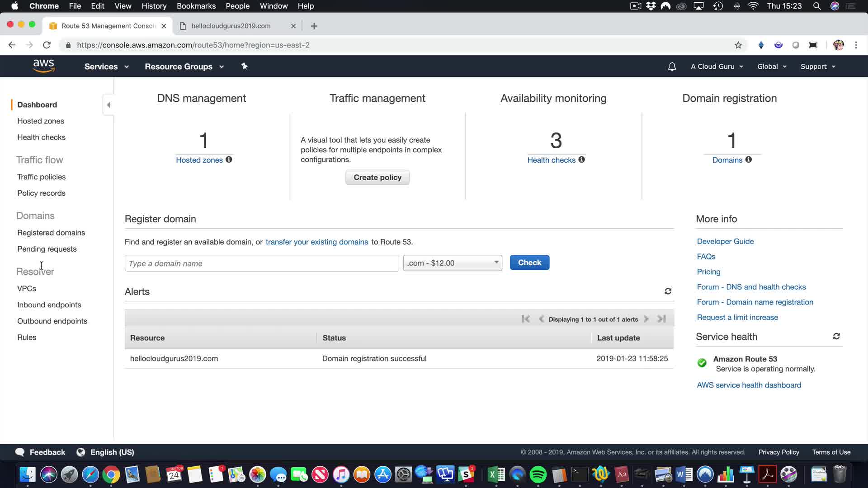868x488 pixels.
Task: Open Hosted zones in sidebar
Action: coord(41,121)
